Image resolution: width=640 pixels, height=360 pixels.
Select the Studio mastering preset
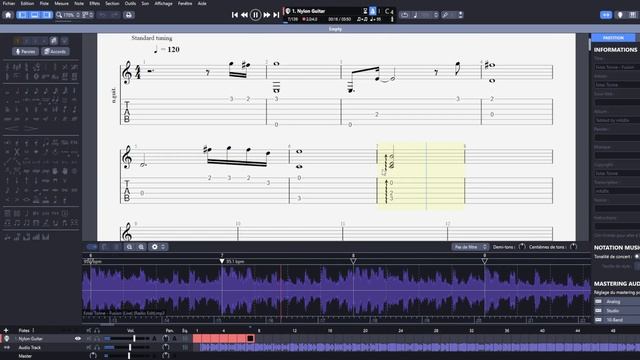tap(617, 311)
